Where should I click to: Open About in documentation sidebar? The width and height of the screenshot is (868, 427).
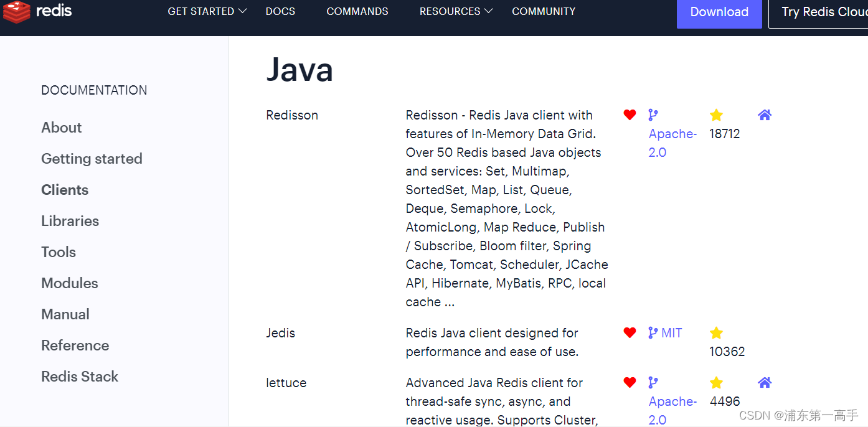click(62, 128)
